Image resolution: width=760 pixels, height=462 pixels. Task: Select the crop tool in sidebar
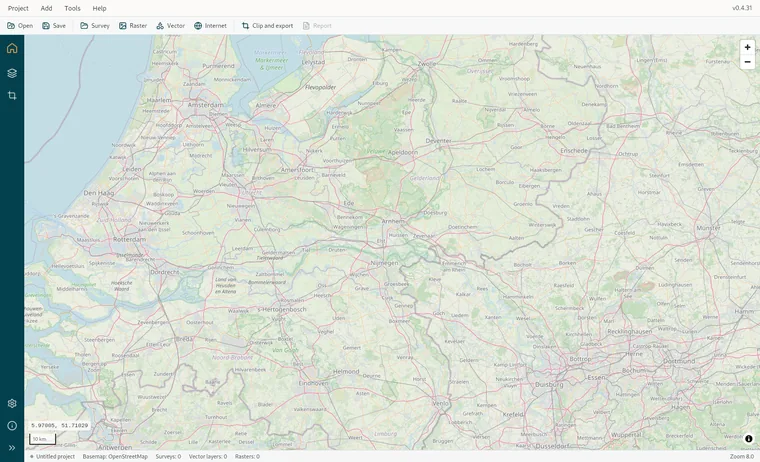(12, 96)
